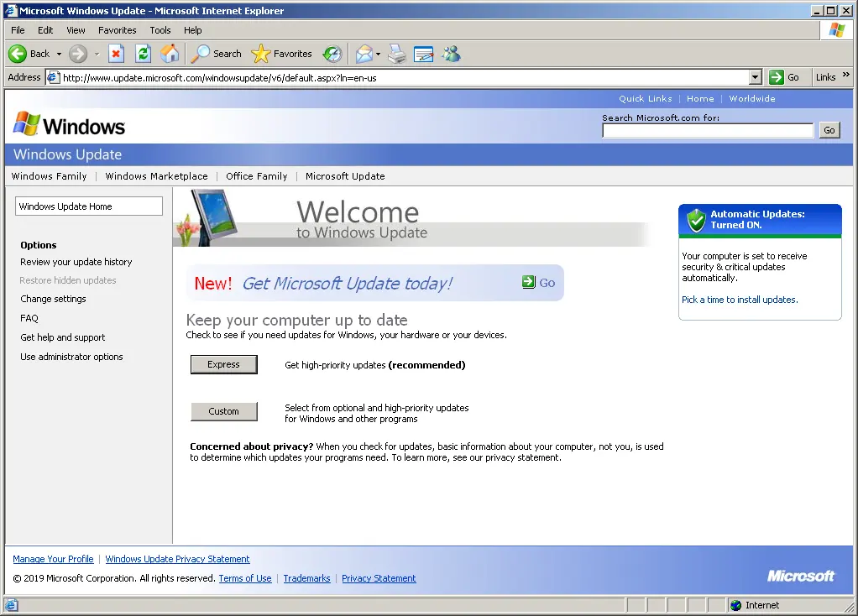Click the Search Microsoft.com input field

click(708, 130)
